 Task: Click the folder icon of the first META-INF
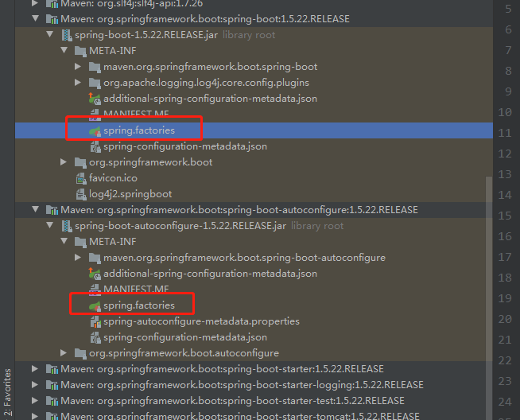pos(80,51)
